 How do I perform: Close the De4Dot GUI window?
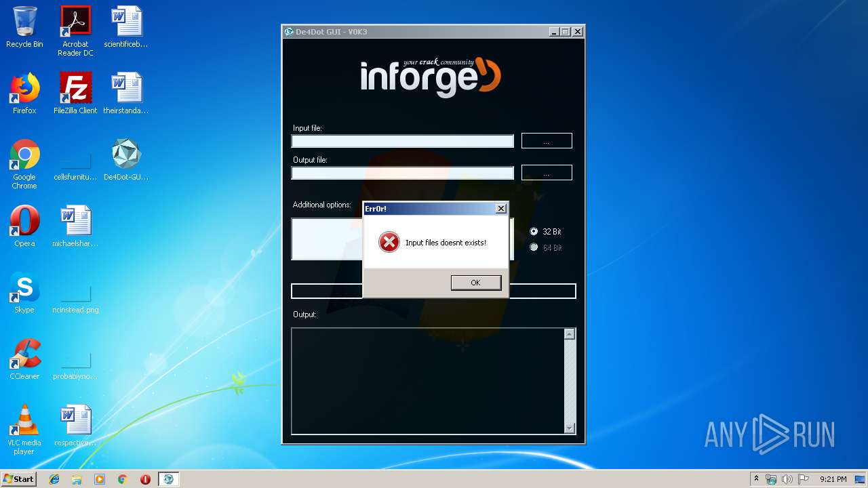(x=577, y=32)
